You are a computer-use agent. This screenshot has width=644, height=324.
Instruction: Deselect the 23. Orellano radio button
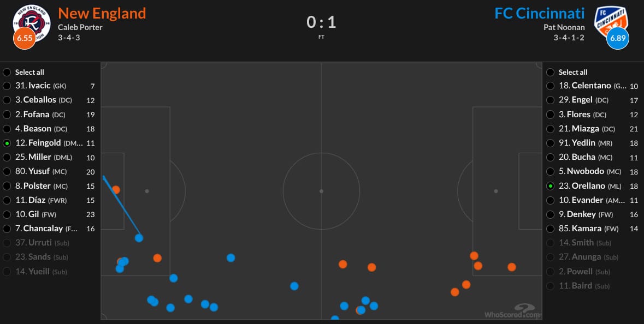click(x=550, y=186)
